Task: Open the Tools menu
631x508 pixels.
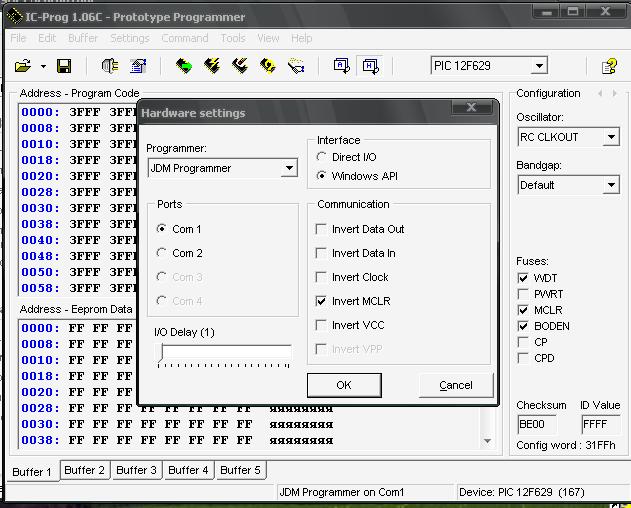Action: coord(233,38)
